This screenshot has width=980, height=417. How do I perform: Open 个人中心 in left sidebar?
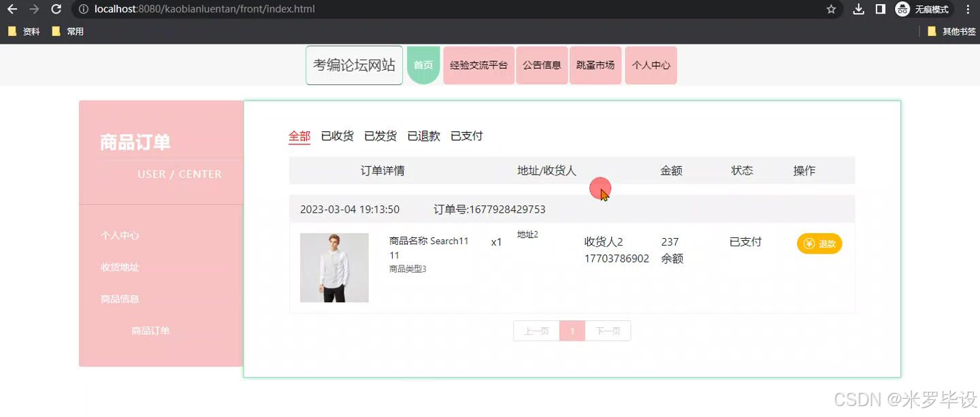tap(120, 235)
